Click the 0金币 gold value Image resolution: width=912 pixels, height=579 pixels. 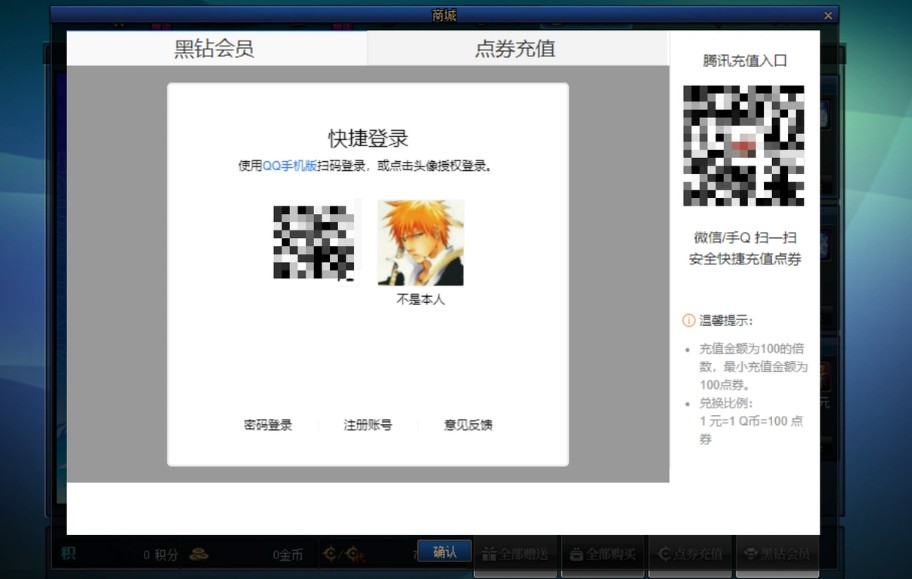pos(288,555)
